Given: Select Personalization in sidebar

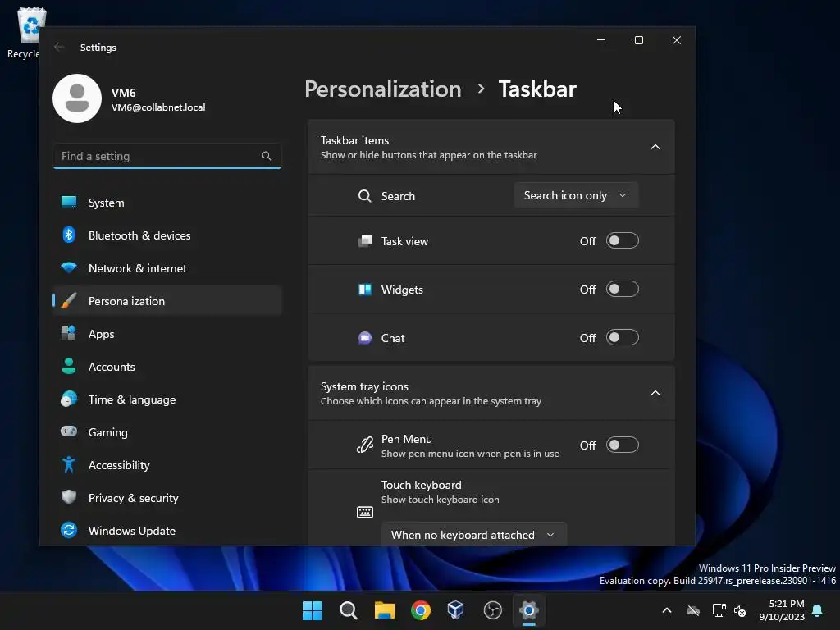Looking at the screenshot, I should pyautogui.click(x=167, y=301).
